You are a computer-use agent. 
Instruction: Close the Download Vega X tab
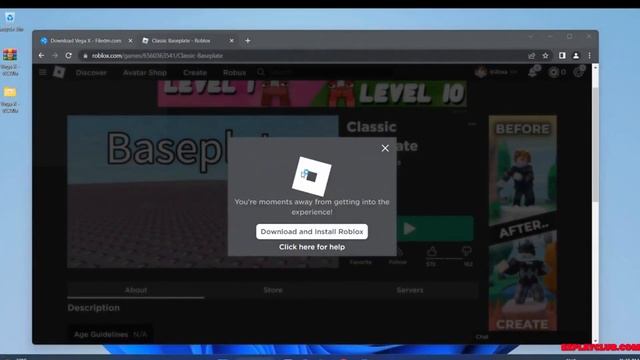pos(130,41)
